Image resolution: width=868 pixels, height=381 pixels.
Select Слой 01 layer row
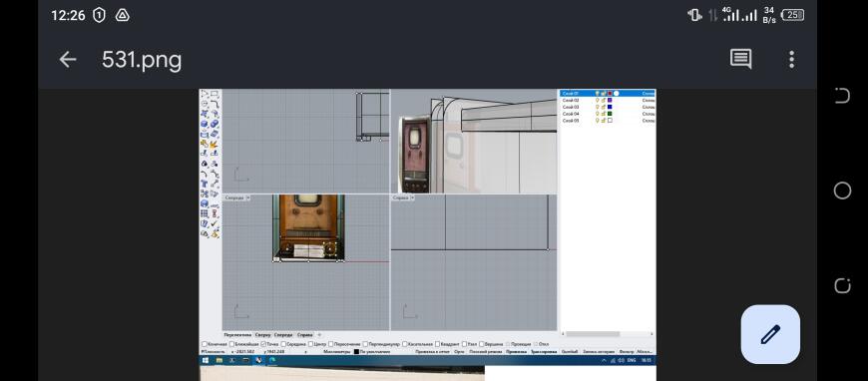pyautogui.click(x=608, y=94)
